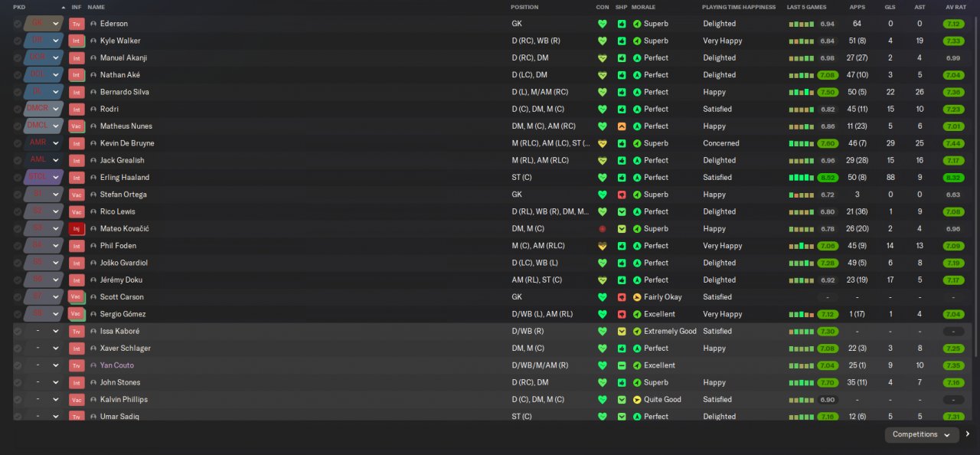Click the condition heart icon for Phil Foden
The height and width of the screenshot is (455, 980).
pos(603,246)
